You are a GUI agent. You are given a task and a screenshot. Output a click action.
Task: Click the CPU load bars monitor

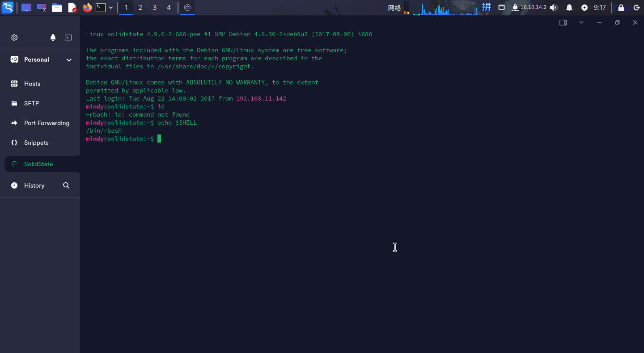point(407,8)
